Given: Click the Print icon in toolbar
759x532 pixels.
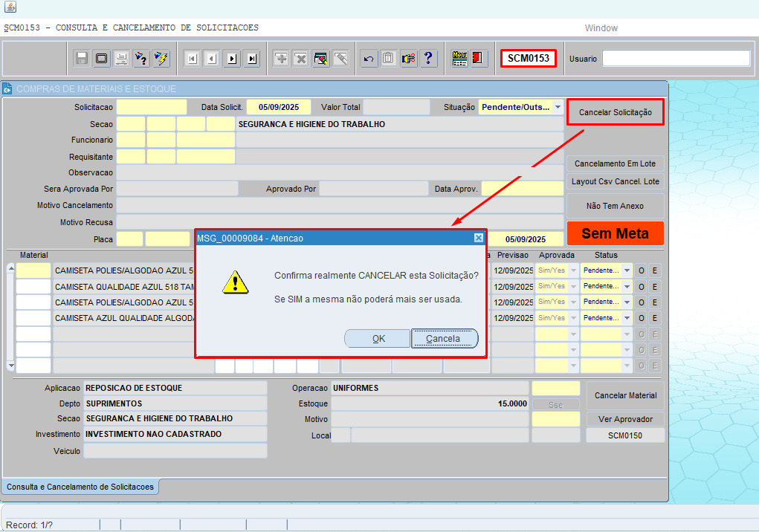Looking at the screenshot, I should pos(120,59).
